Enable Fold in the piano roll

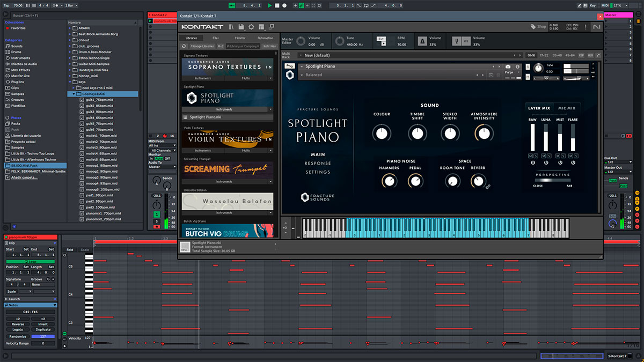pos(70,250)
